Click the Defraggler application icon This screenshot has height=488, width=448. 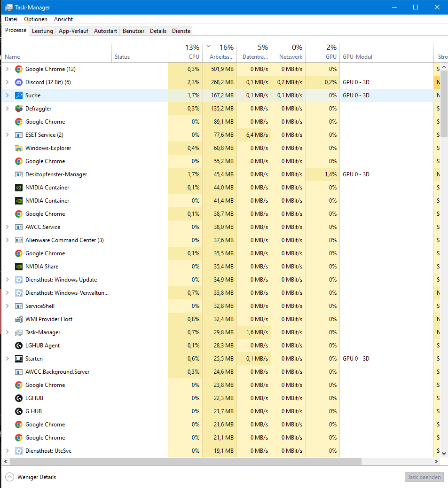19,108
